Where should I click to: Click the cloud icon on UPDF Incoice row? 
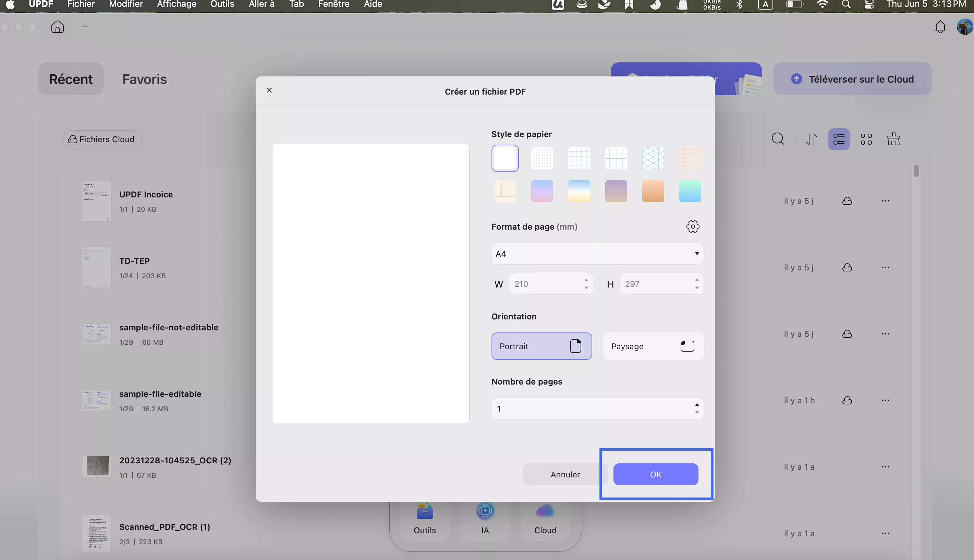pos(847,201)
